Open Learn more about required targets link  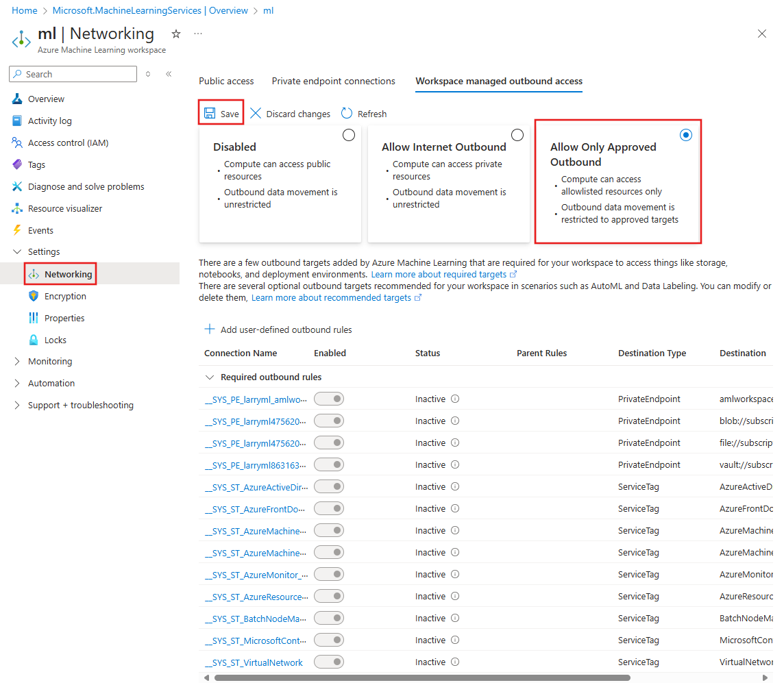pyautogui.click(x=439, y=274)
